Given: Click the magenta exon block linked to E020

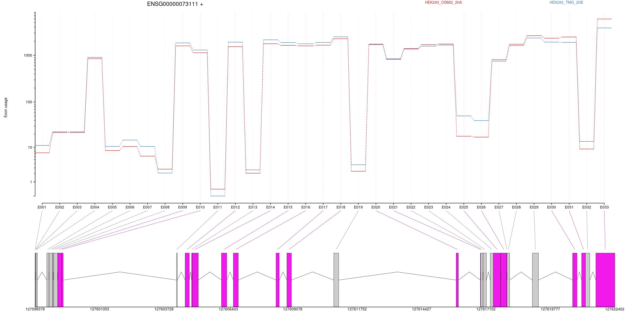Looking at the screenshot, I should (x=457, y=280).
